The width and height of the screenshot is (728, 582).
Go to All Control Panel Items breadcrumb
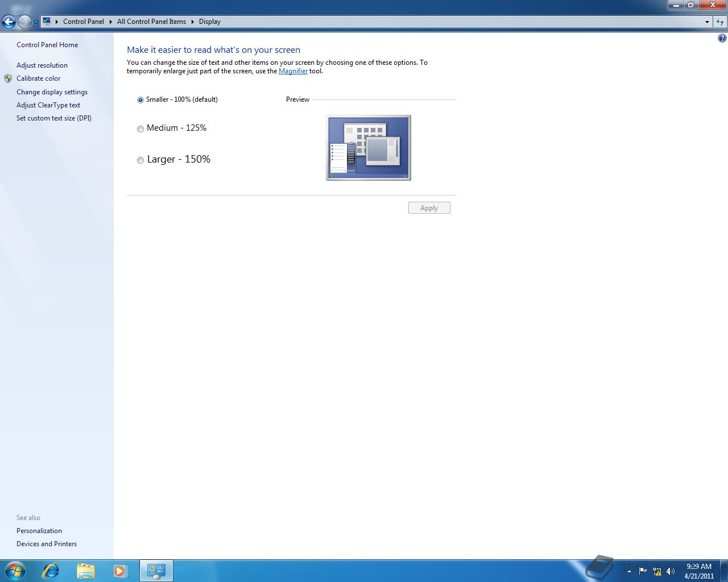point(151,22)
